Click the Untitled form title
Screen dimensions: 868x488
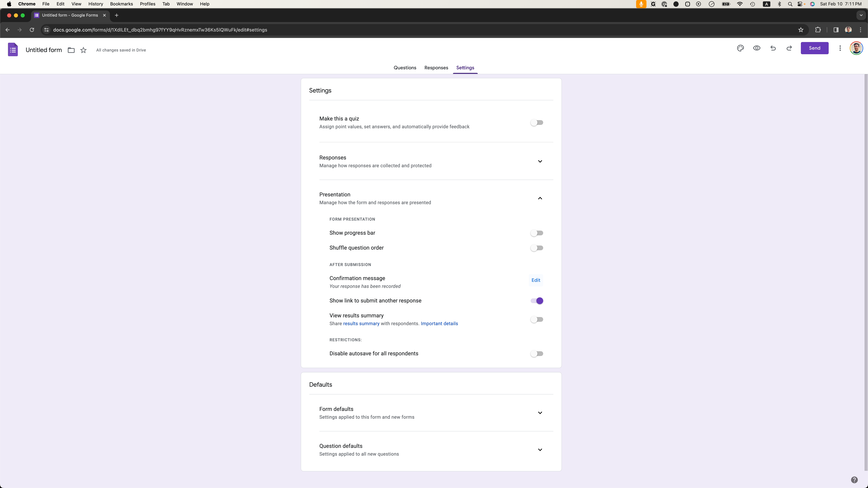pyautogui.click(x=44, y=50)
